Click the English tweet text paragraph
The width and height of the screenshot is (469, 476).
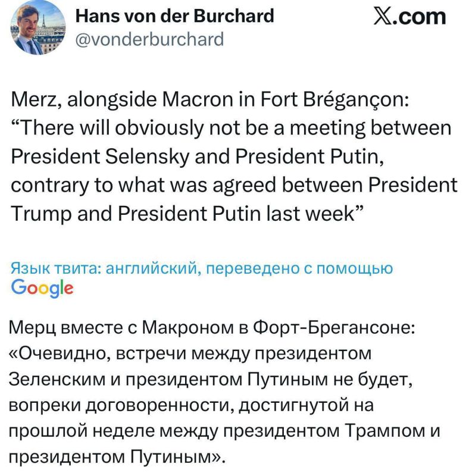click(x=232, y=154)
